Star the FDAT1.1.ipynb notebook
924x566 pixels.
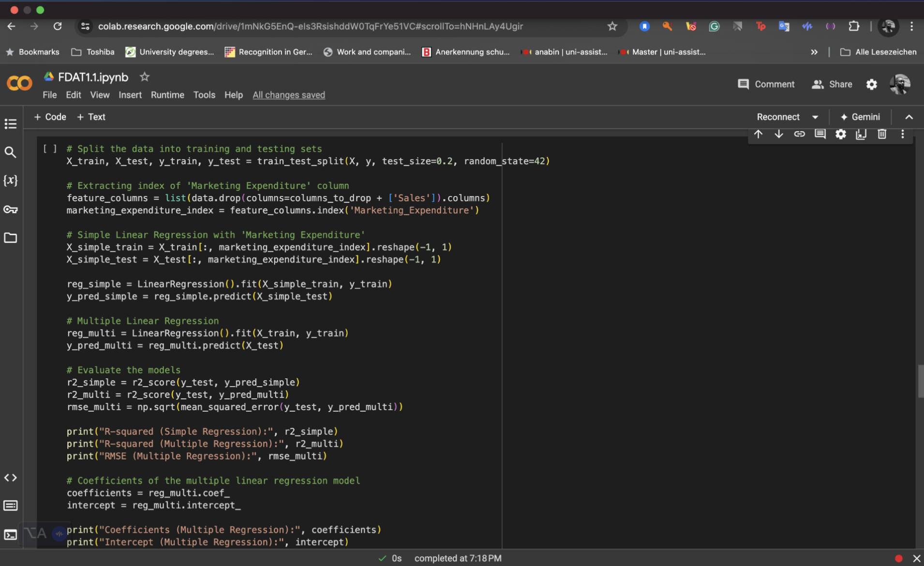point(144,77)
